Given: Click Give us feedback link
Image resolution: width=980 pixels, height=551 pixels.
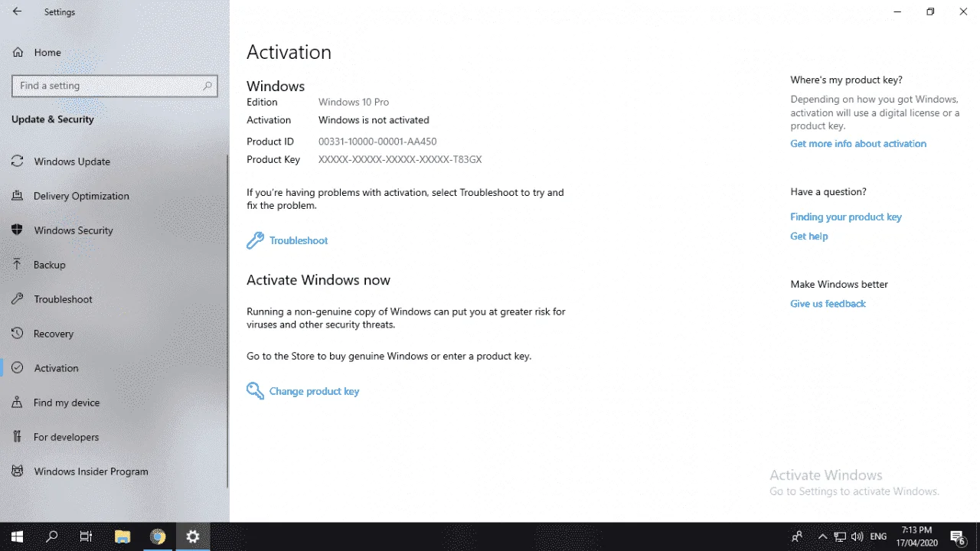Looking at the screenshot, I should click(x=828, y=303).
